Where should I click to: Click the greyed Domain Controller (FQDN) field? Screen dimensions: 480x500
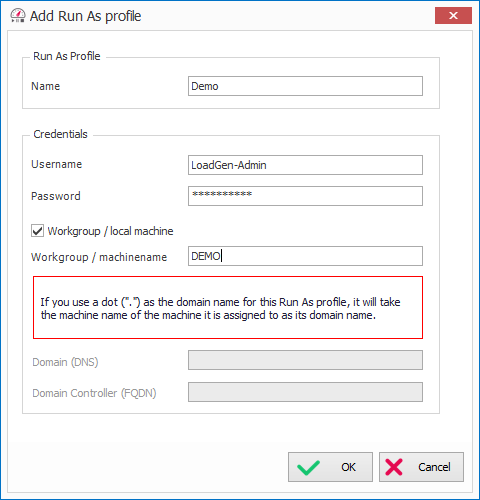pos(305,392)
